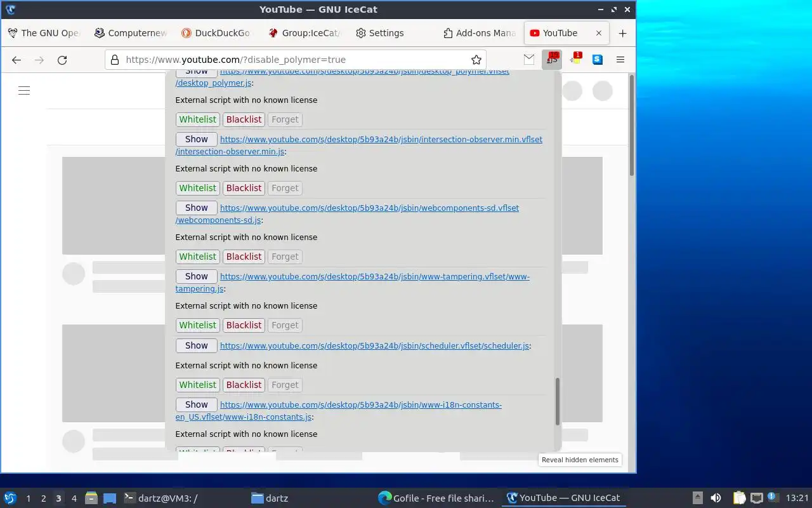Open the www-i18n-constants.js URL link
812x508 pixels.
point(360,405)
